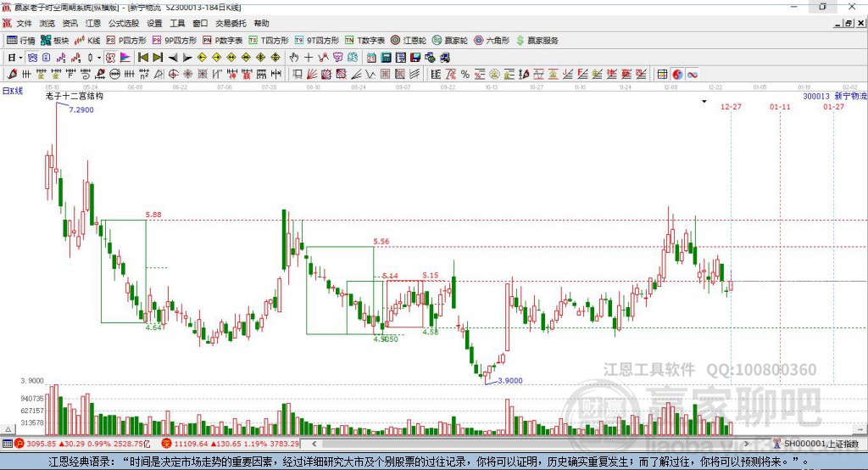
Task: Select the percent % retracement tool
Action: coord(465,75)
